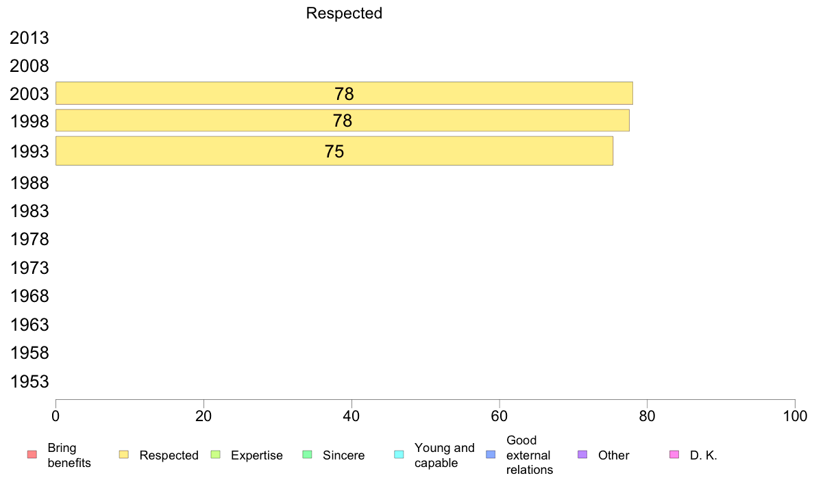Click the blue Good external relations swatch
Viewport: 814px width, 504px height.
tap(491, 455)
